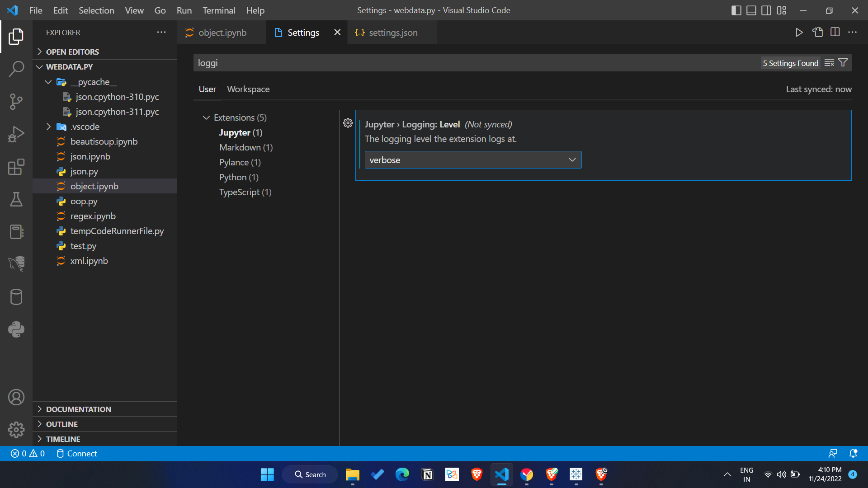868x488 pixels.
Task: Open the Run and Debug view
Action: [x=16, y=134]
